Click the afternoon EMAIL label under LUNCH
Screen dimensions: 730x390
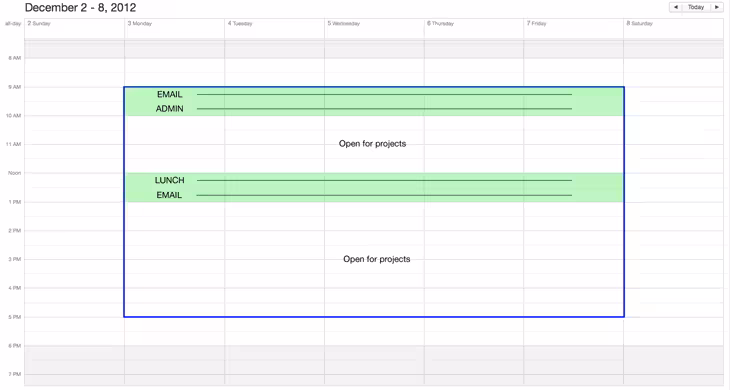coord(169,195)
